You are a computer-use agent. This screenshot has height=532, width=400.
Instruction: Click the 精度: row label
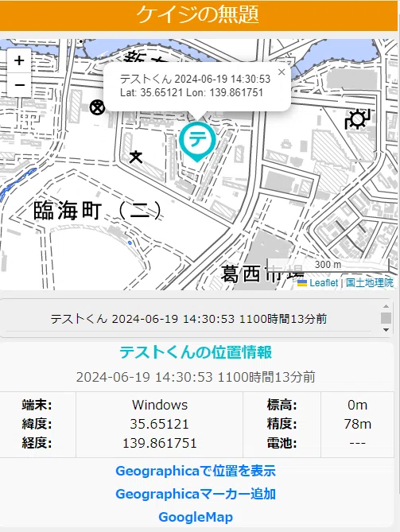point(282,424)
